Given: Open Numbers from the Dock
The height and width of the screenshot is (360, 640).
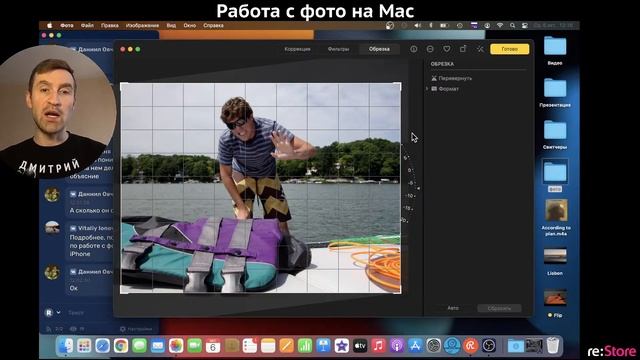Looking at the screenshot, I should click(305, 346).
